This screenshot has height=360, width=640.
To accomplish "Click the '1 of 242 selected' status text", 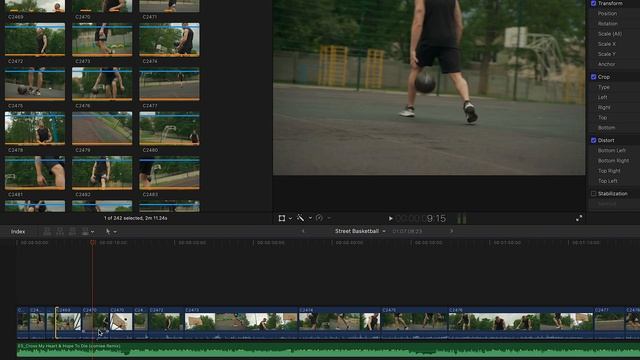I will tap(136, 218).
